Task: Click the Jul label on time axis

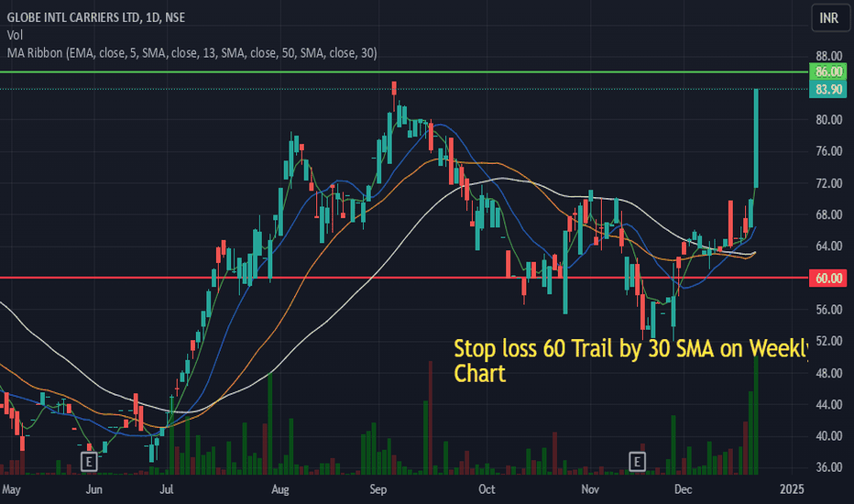Action: pyautogui.click(x=167, y=489)
